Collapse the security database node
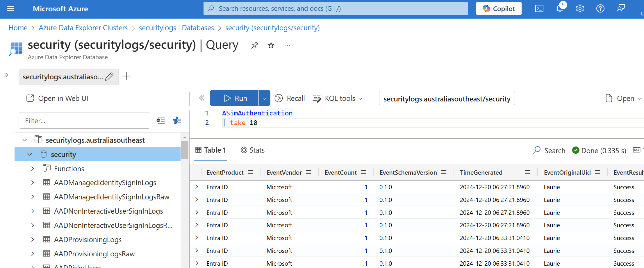The width and height of the screenshot is (644, 268). [30, 154]
